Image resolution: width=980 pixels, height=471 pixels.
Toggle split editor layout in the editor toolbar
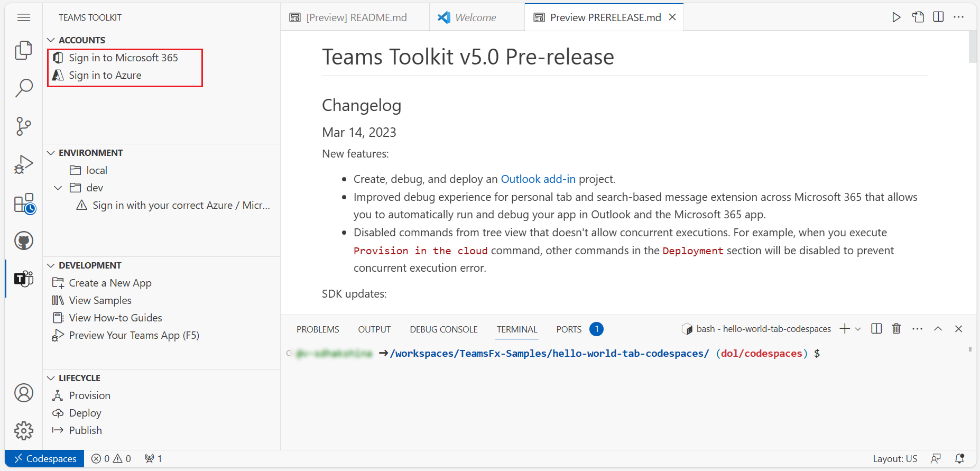[938, 17]
